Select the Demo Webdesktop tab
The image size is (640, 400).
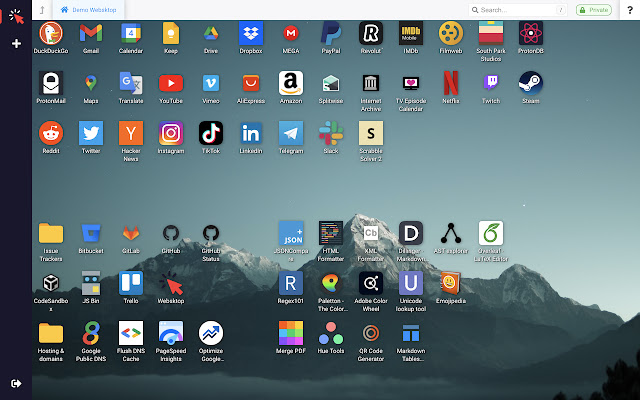(x=89, y=10)
